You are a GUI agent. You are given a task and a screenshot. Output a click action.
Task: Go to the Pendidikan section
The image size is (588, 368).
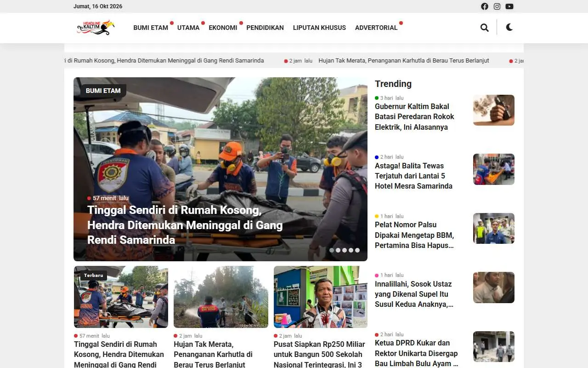[x=265, y=28]
